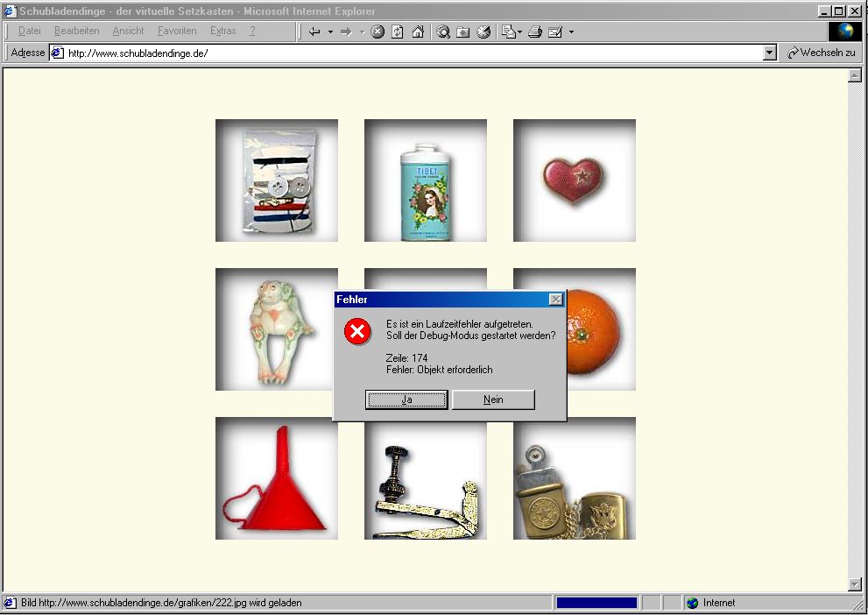Image resolution: width=868 pixels, height=615 pixels.
Task: Click inside the address URL field
Action: (403, 53)
